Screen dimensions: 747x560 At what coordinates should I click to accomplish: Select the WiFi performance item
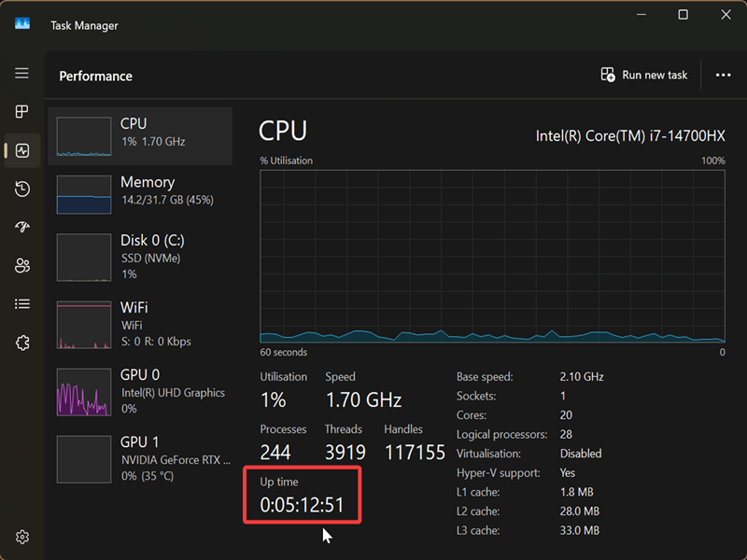tap(140, 324)
